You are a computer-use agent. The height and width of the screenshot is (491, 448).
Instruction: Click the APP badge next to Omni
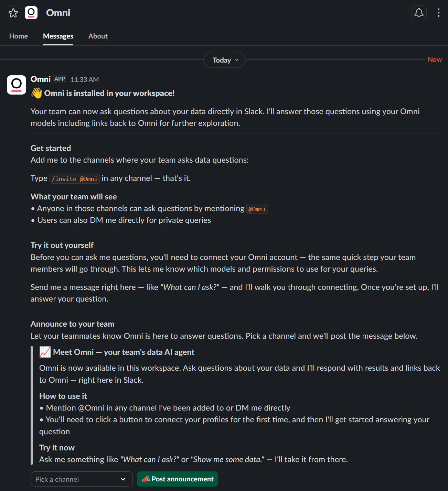[x=60, y=79]
